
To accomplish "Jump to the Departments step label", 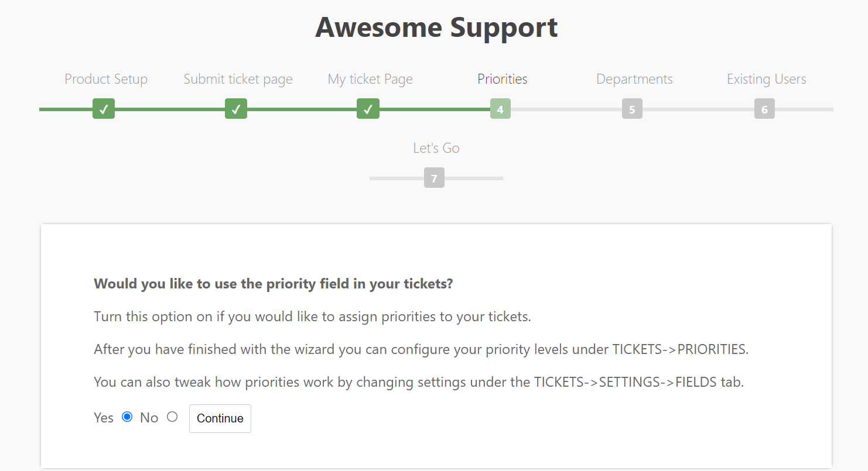I will tap(634, 79).
